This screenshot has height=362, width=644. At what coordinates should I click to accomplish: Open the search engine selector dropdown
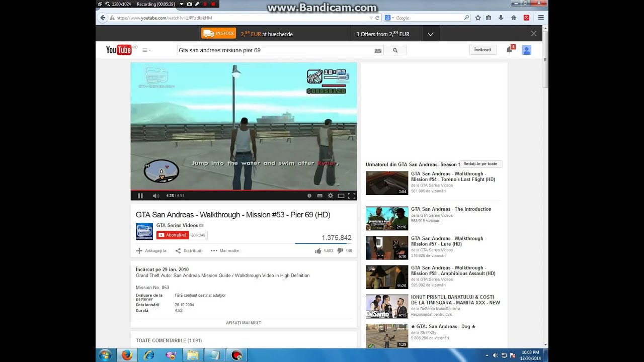coord(389,18)
